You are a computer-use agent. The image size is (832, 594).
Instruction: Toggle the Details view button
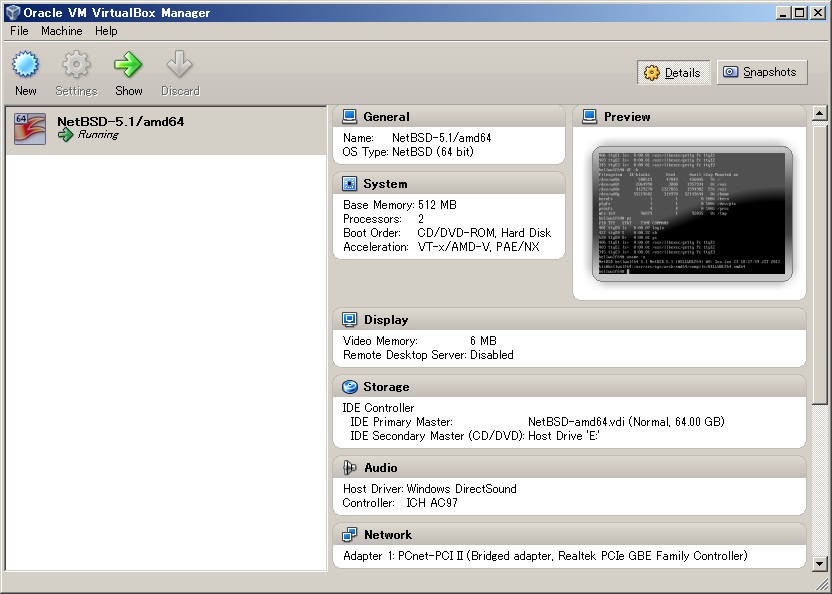click(x=673, y=72)
